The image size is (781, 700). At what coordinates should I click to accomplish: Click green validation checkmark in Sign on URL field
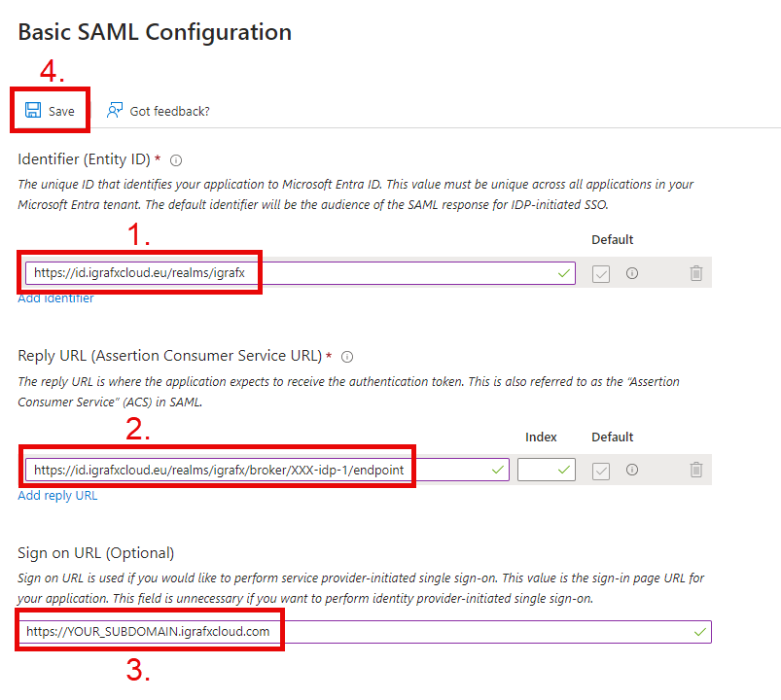point(699,632)
